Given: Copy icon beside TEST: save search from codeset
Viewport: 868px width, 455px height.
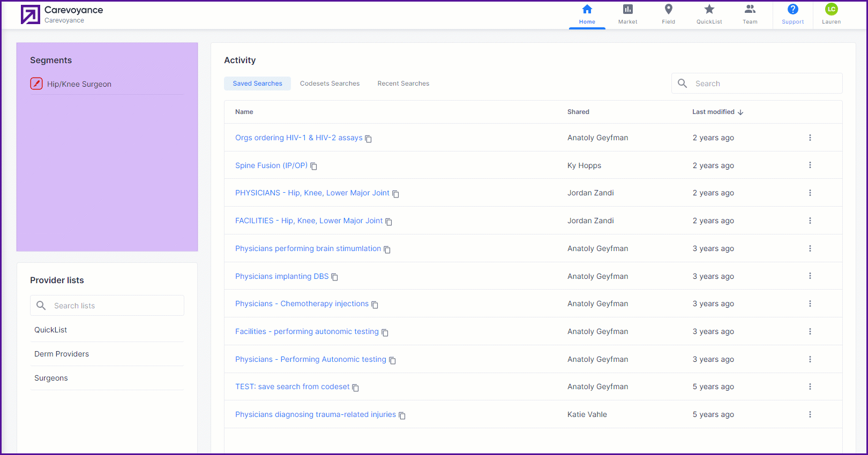Looking at the screenshot, I should [356, 388].
